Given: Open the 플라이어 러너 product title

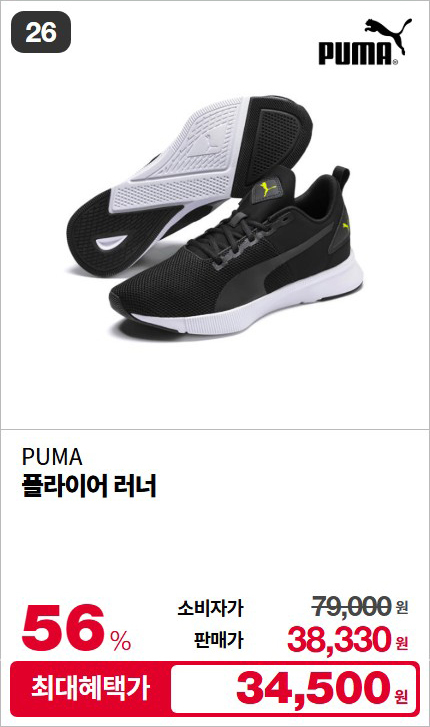Looking at the screenshot, I should tap(90, 485).
